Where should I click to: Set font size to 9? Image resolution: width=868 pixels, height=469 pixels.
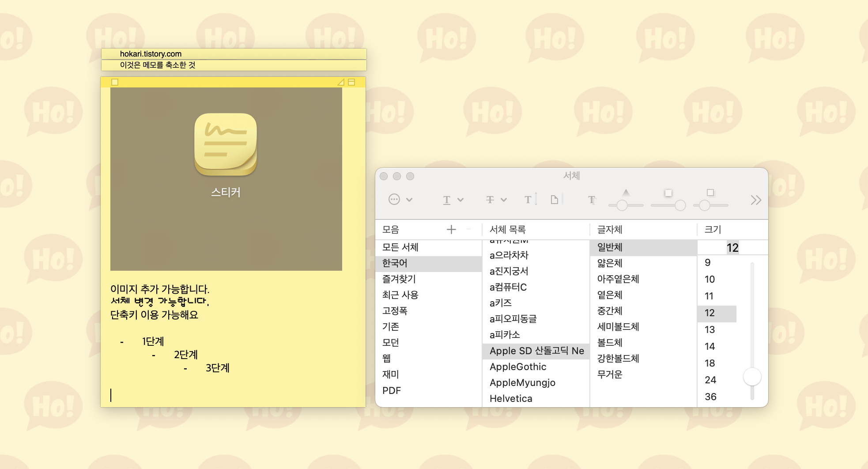[717, 263]
